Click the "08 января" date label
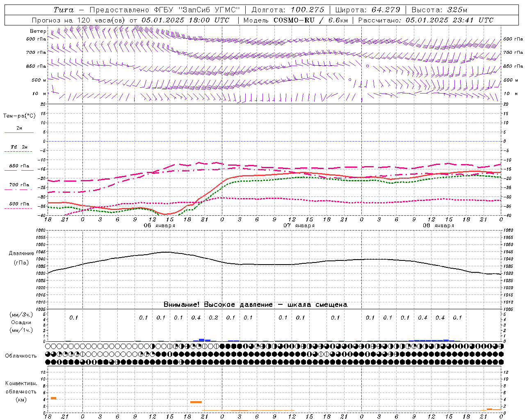The width and height of the screenshot is (525, 420). [438, 226]
